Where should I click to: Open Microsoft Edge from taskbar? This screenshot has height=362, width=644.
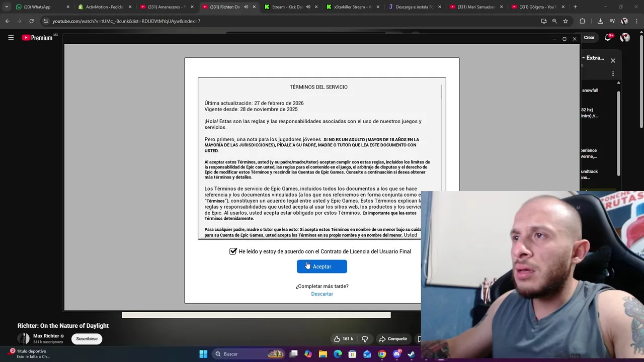(x=338, y=354)
